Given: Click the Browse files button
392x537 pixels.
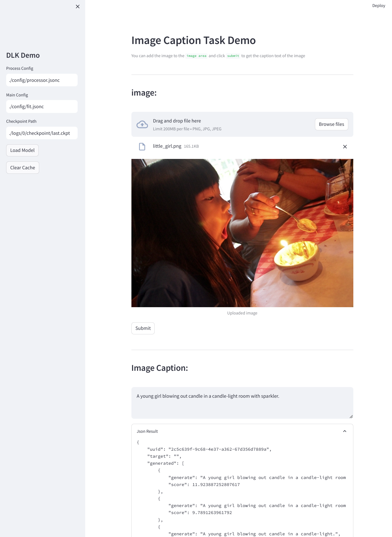Looking at the screenshot, I should (331, 124).
